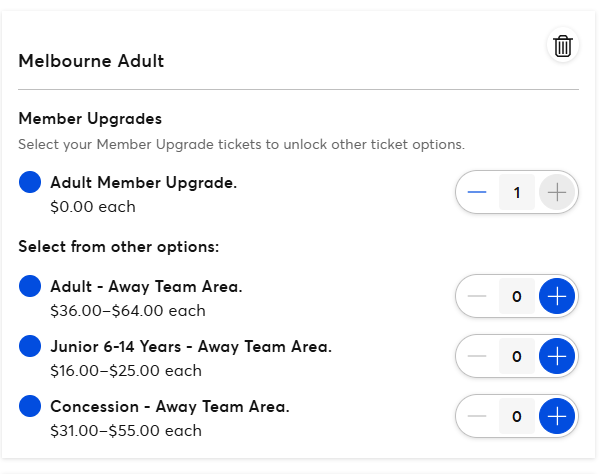Click the blue dot beside Adult Member Upgrade
The height and width of the screenshot is (474, 602).
click(30, 183)
